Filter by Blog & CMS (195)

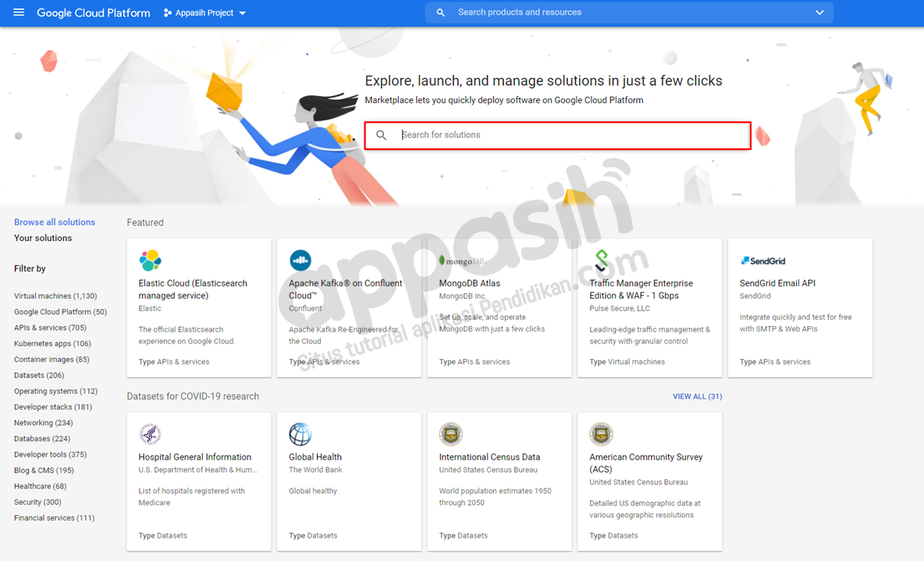[x=44, y=470]
